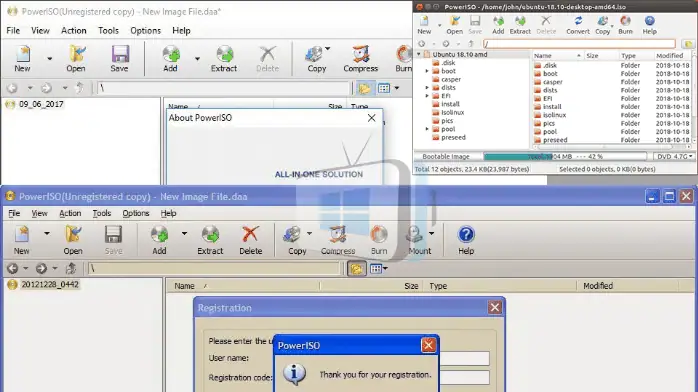The width and height of the screenshot is (698, 392).
Task: Open New dropdown arrow in bottom XP window
Action: (47, 234)
